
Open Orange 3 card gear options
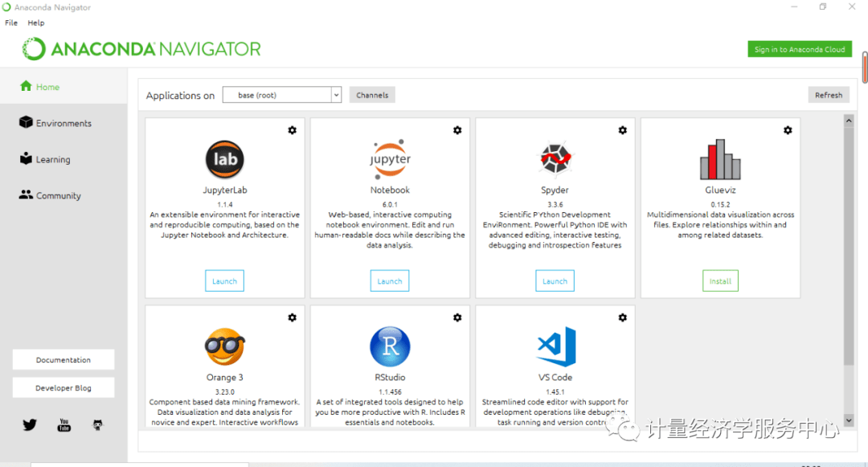pyautogui.click(x=293, y=317)
